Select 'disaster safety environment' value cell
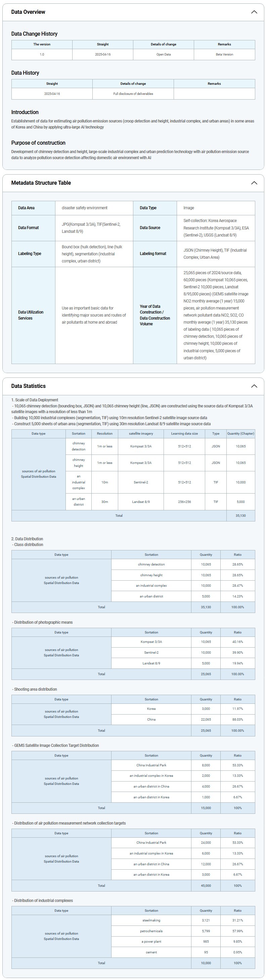 tap(85, 208)
